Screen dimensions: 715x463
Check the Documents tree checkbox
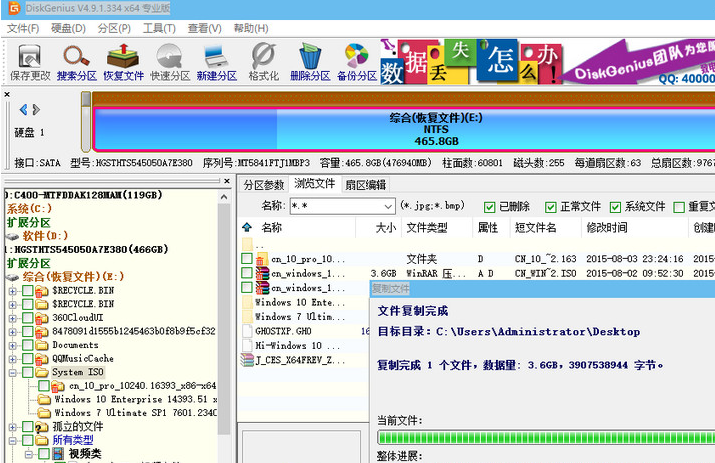(x=28, y=345)
